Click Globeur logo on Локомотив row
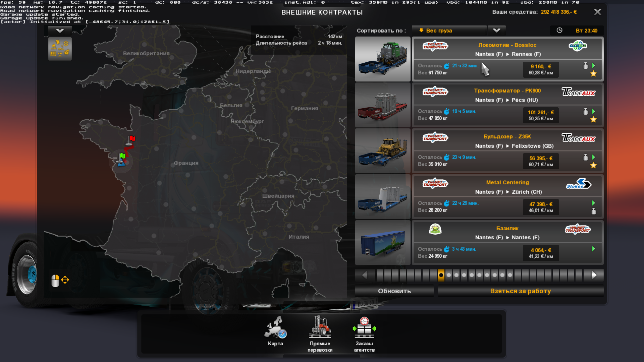Viewport: 644px width, 362px height. pyautogui.click(x=578, y=46)
